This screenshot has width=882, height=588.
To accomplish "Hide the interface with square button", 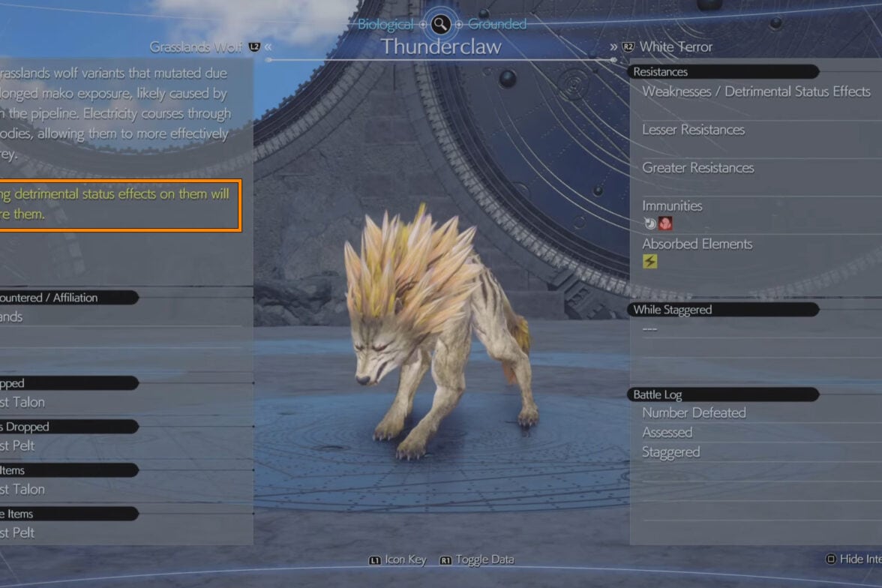I will [x=853, y=559].
